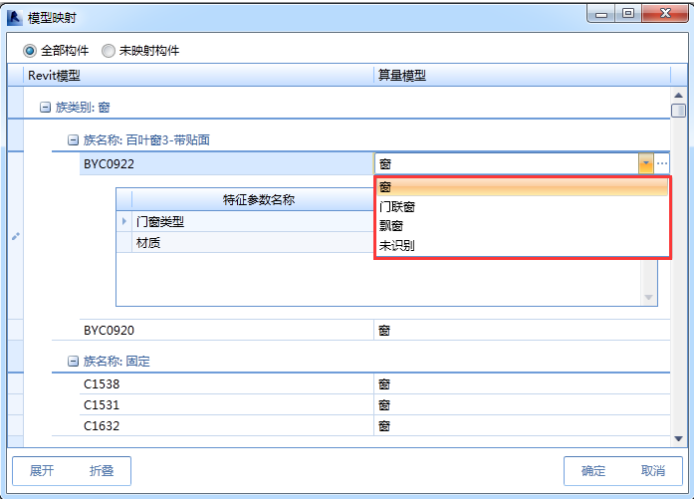The height and width of the screenshot is (499, 694).
Task: Click the 窗 cell in the C1531 row
Action: point(522,405)
